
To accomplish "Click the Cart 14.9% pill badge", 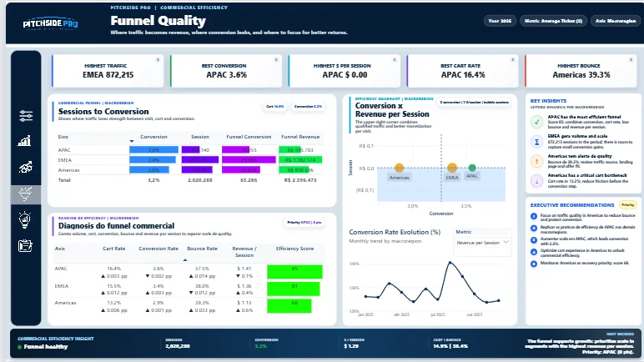I will coord(274,107).
